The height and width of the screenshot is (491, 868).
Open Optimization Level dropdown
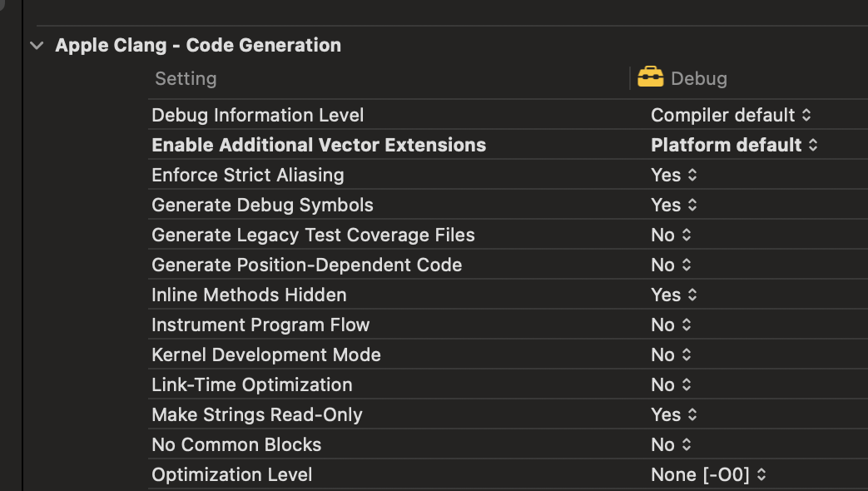(708, 474)
